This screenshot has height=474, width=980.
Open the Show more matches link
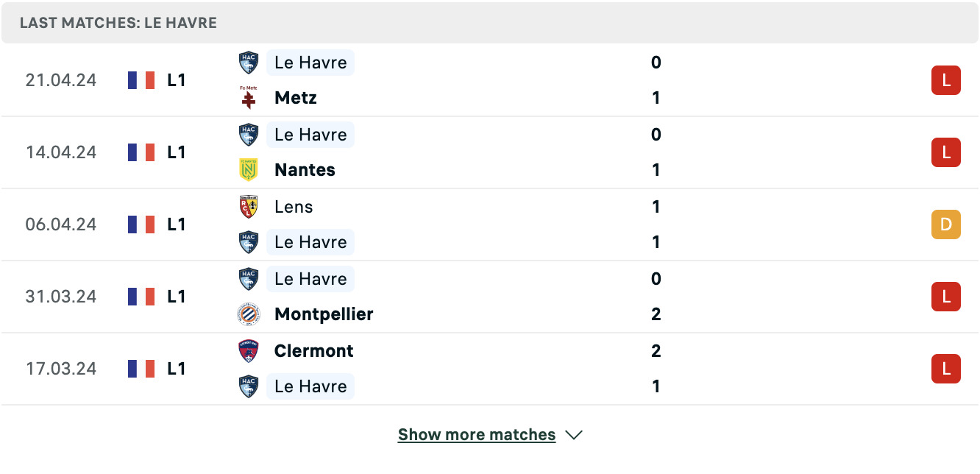[x=477, y=435]
